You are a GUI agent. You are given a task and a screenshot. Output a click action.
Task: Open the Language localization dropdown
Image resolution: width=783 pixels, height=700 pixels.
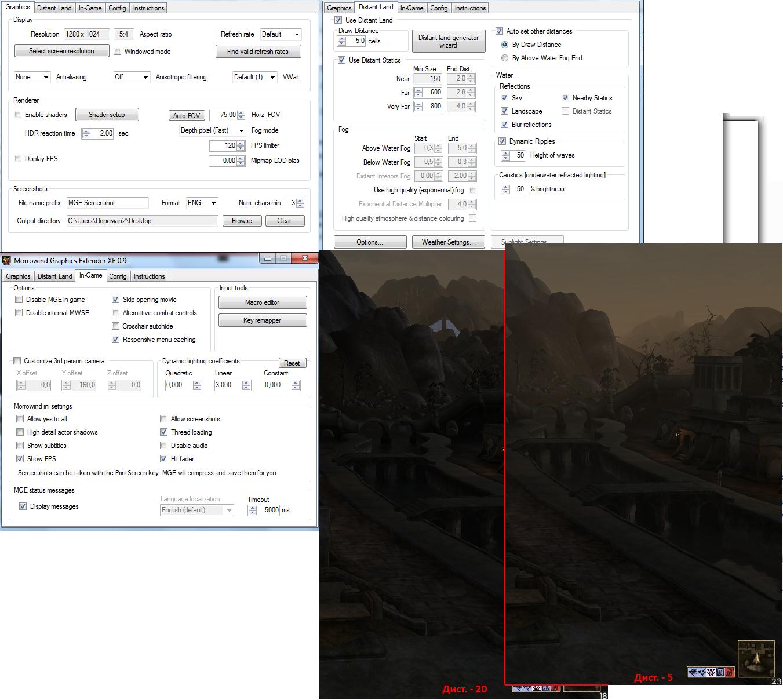tap(196, 510)
